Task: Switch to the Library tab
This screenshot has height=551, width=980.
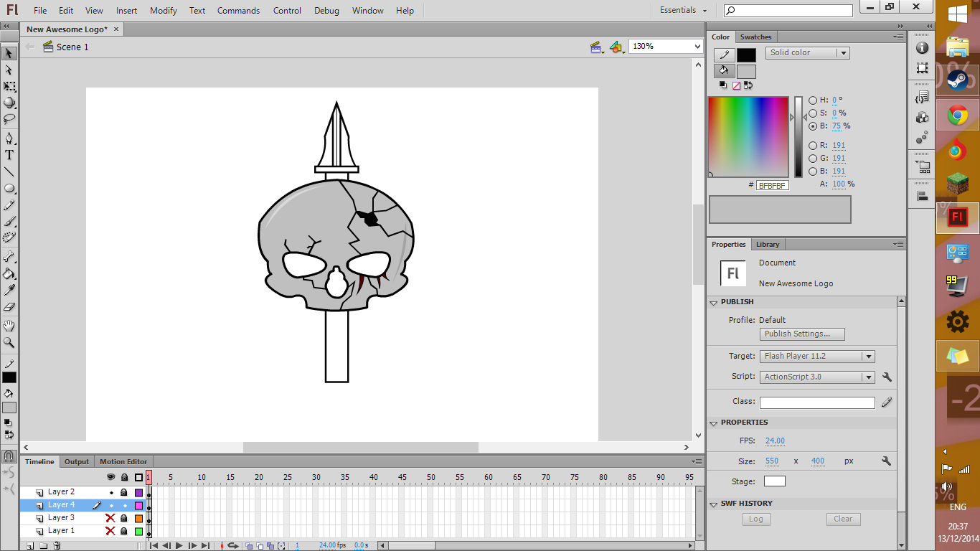Action: 767,245
